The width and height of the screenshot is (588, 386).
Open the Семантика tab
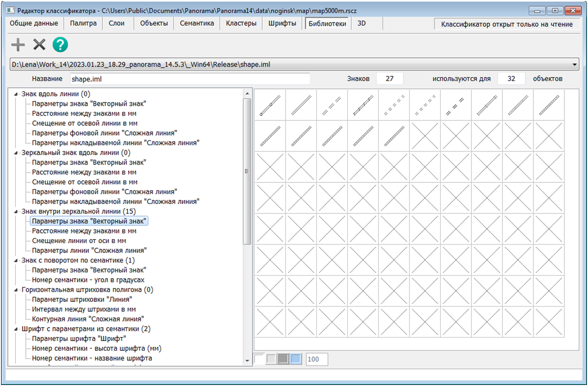click(197, 24)
